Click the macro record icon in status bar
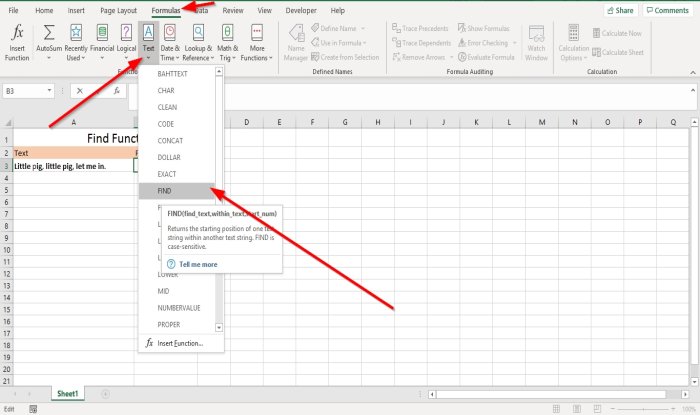The width and height of the screenshot is (700, 415). pyautogui.click(x=33, y=409)
